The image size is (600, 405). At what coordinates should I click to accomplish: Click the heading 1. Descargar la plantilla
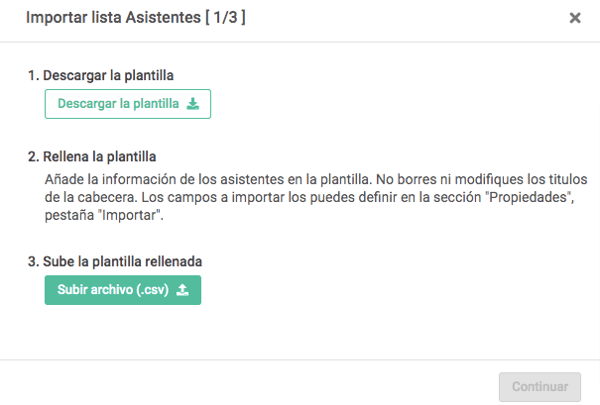point(101,75)
